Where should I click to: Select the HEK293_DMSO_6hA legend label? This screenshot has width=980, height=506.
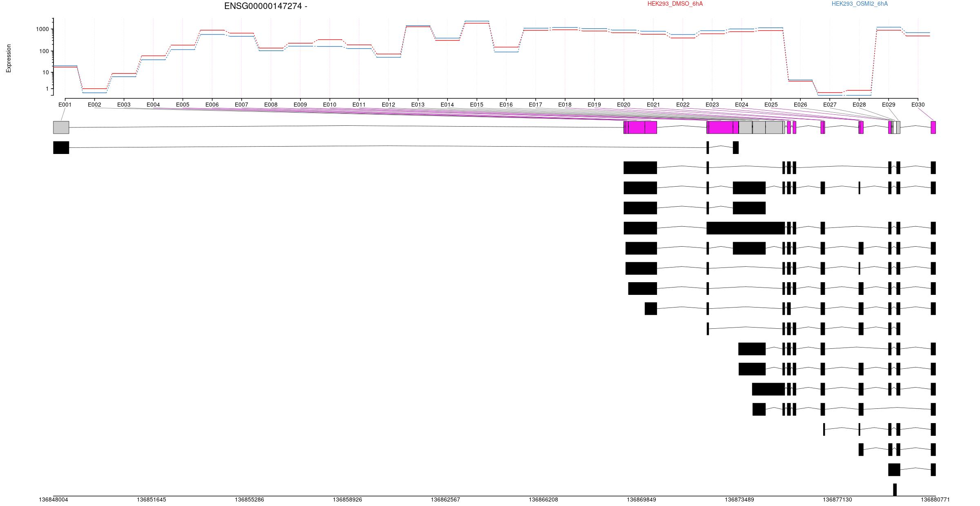pos(675,4)
